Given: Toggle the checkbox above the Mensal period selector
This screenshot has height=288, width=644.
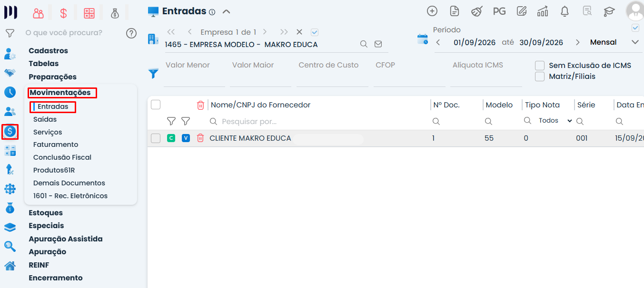Looking at the screenshot, I should tap(635, 28).
